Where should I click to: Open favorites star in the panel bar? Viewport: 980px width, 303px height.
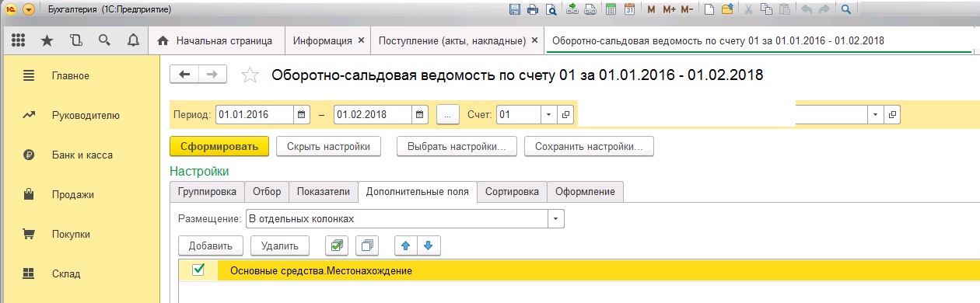click(47, 40)
